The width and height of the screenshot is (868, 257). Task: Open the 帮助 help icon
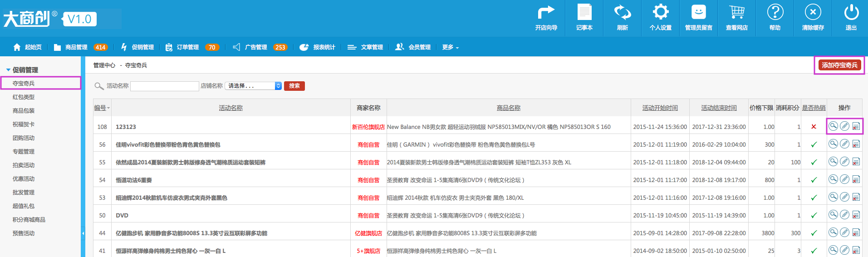(775, 12)
